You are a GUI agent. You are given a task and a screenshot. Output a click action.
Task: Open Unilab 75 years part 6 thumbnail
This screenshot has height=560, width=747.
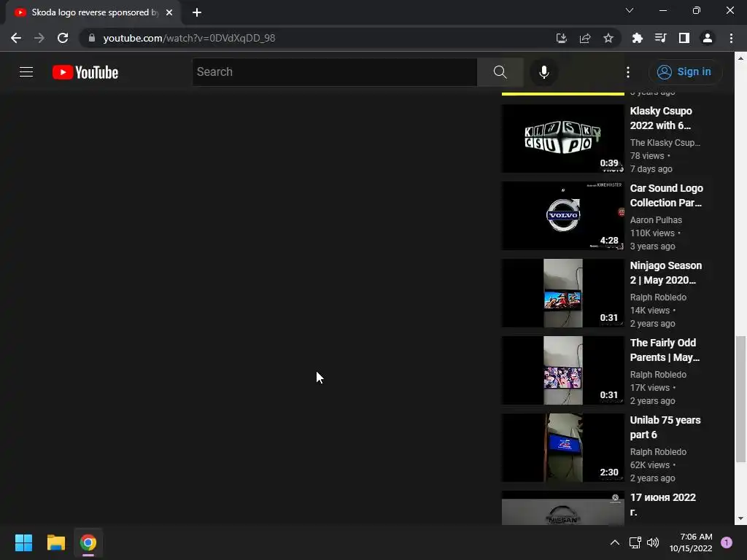tap(562, 448)
